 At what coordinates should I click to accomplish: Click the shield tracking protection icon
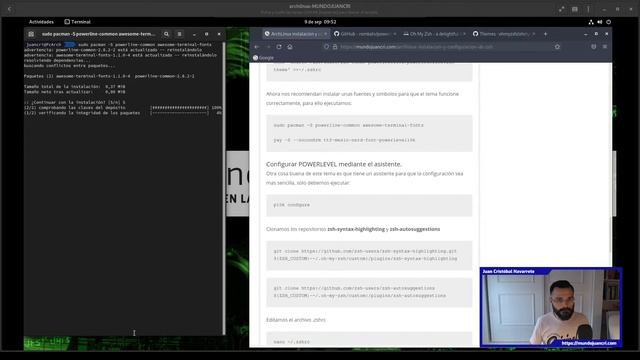(327, 47)
